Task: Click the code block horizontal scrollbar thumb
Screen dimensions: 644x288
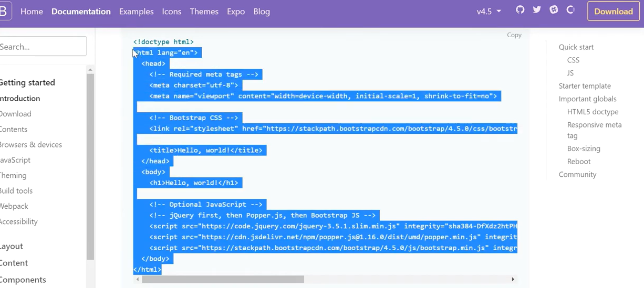Action: click(223, 279)
